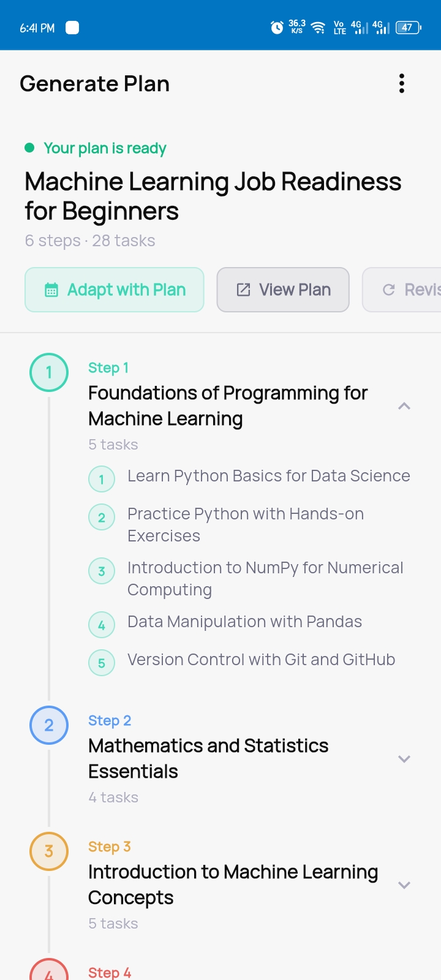Expand Mathematics and Statistics Essentials chevron
This screenshot has height=980, width=441.
point(404,759)
